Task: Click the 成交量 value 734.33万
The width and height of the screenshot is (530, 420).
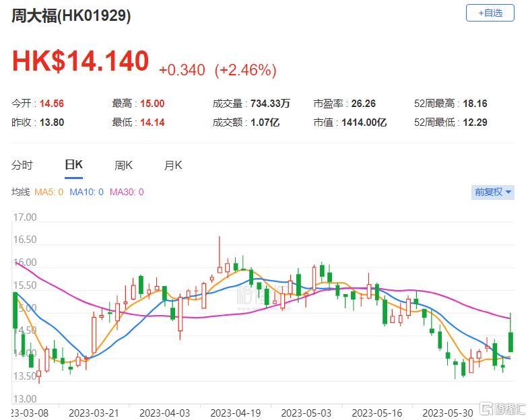Action: (271, 104)
